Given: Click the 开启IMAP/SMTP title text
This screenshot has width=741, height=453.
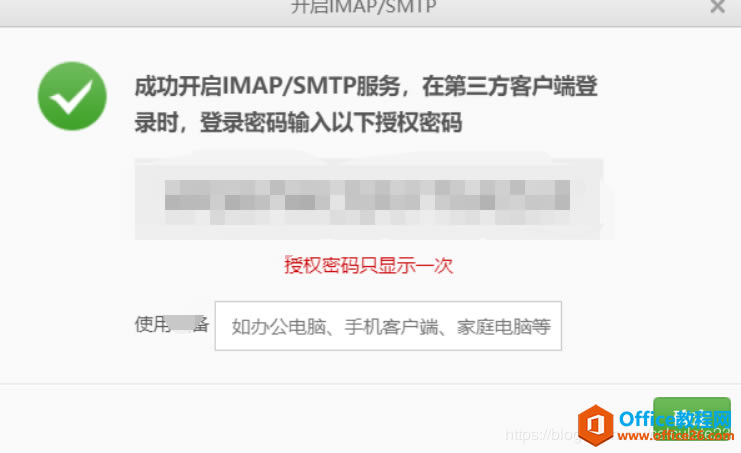Looking at the screenshot, I should [x=363, y=7].
